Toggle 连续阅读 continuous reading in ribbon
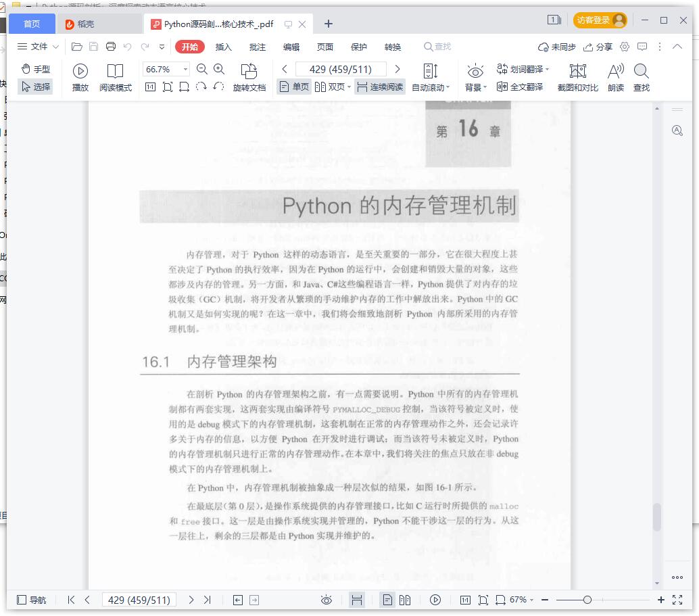Screen dimensions: 699x616 [381, 87]
